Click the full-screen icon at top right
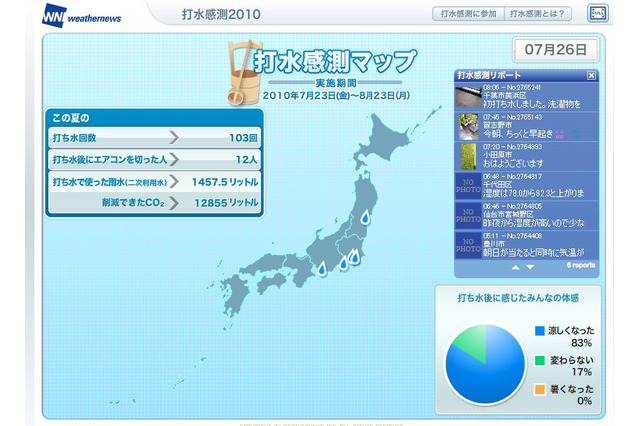The height and width of the screenshot is (426, 640). pyautogui.click(x=597, y=13)
